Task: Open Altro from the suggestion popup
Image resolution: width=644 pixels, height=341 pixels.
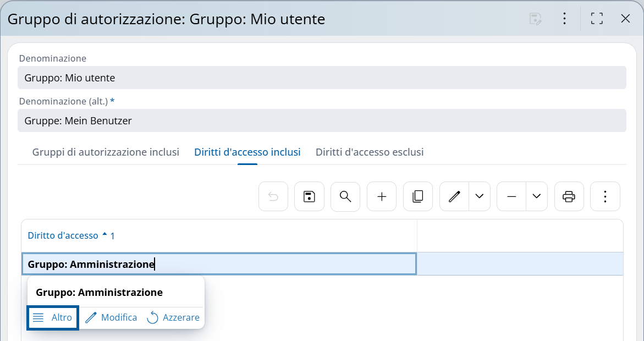Action: pyautogui.click(x=52, y=317)
